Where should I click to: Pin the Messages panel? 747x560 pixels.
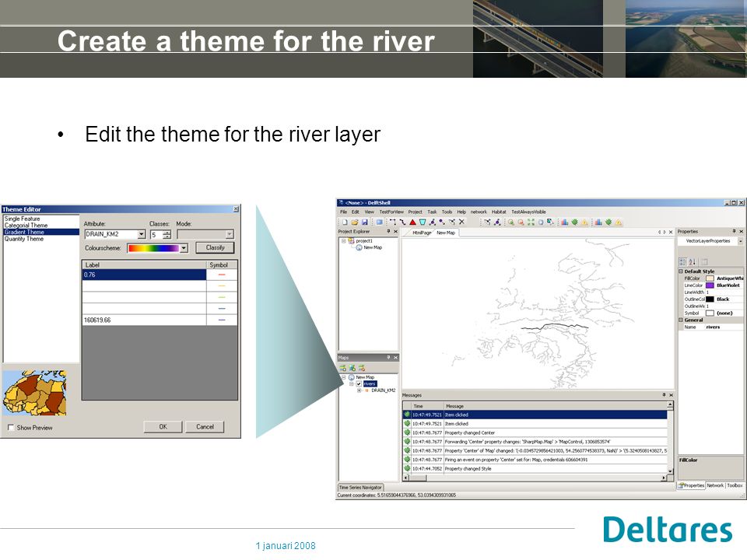click(664, 395)
